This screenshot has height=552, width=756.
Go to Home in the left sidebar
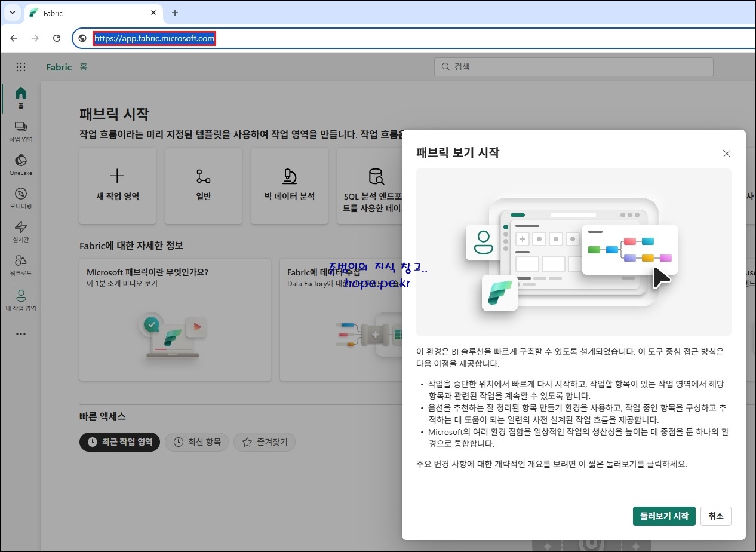[21, 98]
